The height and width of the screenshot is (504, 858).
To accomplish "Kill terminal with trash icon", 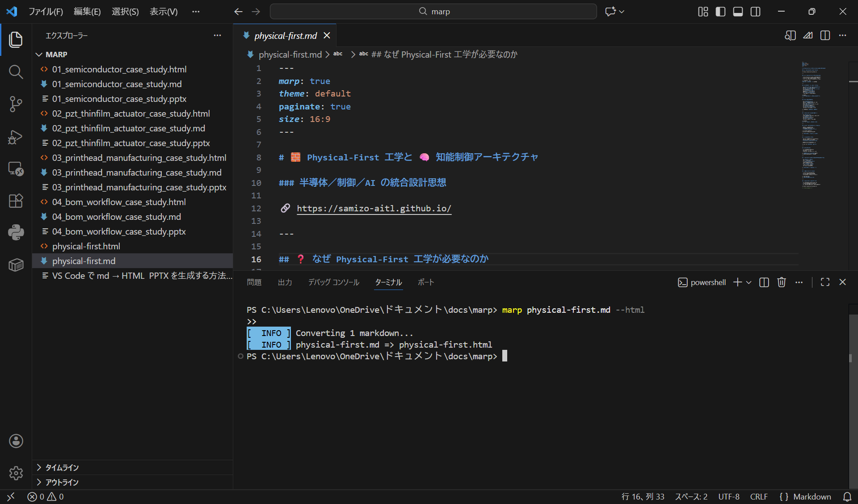I will [781, 282].
